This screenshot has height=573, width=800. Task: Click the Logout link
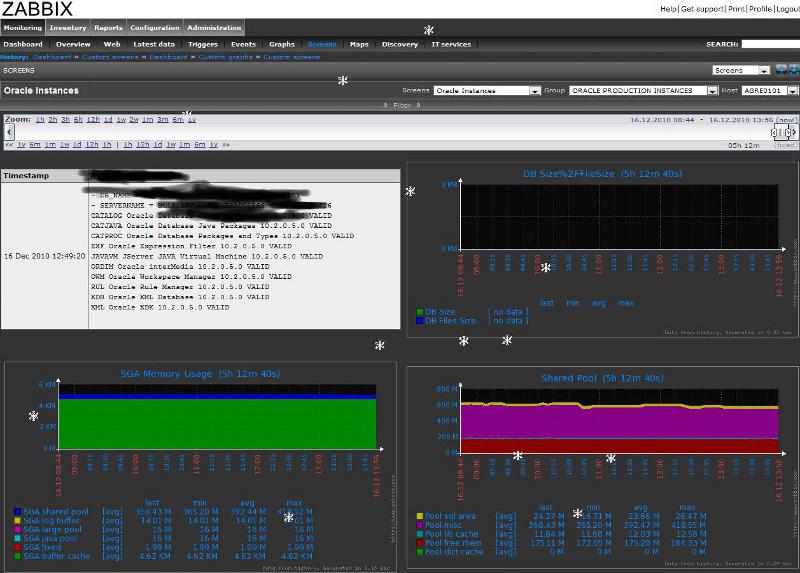pos(786,8)
